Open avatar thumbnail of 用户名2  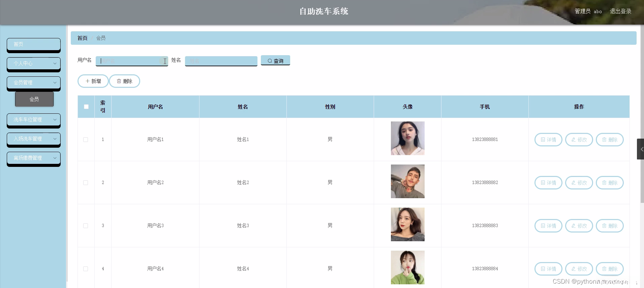point(408,181)
